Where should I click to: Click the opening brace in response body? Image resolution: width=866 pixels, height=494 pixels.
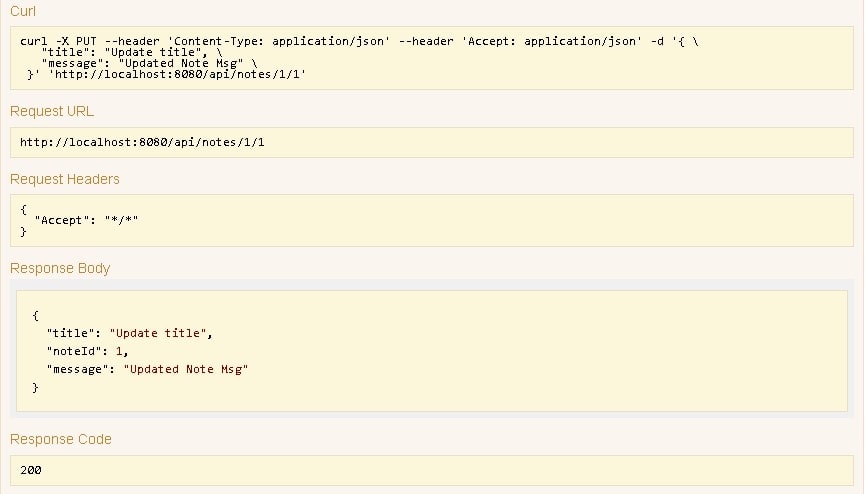[35, 316]
